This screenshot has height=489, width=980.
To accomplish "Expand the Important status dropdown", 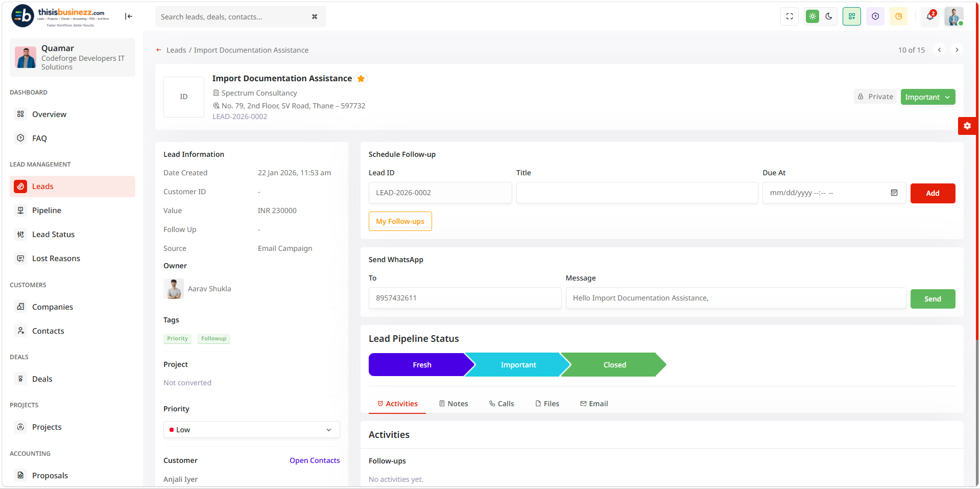I will 927,97.
